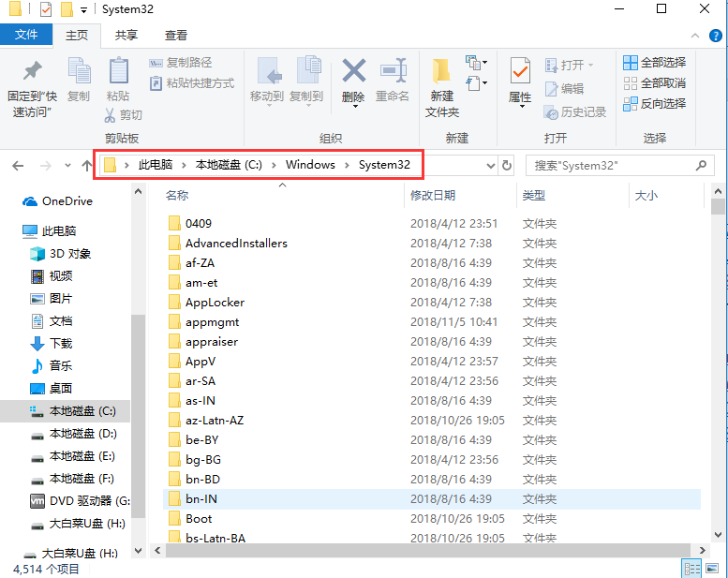Open the Easy access dropdown icon
Image resolution: width=728 pixels, height=578 pixels.
(477, 83)
